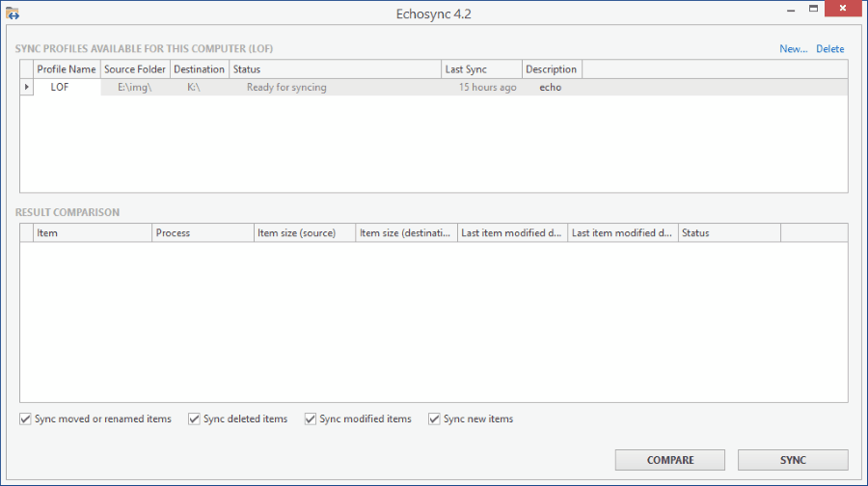
Task: Select the LOF profile name cell
Action: point(67,87)
